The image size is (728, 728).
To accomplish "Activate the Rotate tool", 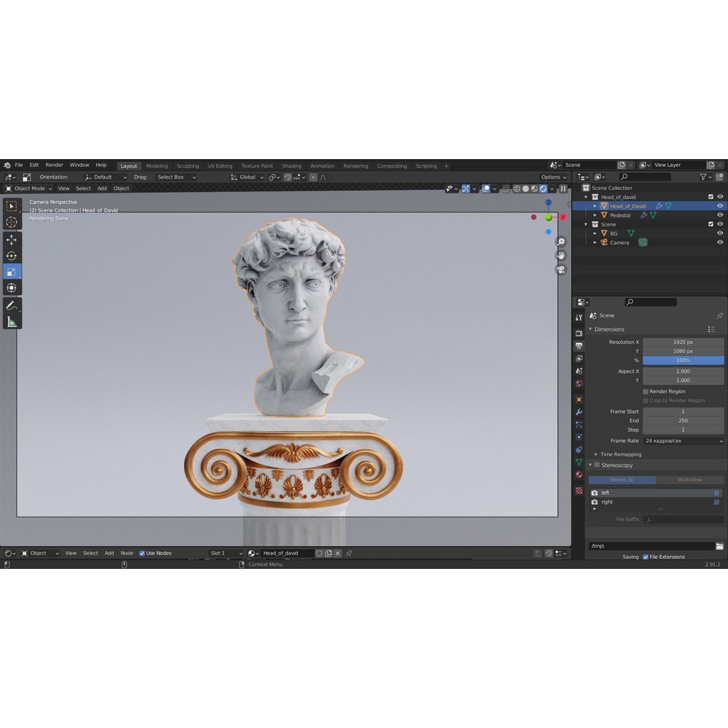I will [11, 256].
